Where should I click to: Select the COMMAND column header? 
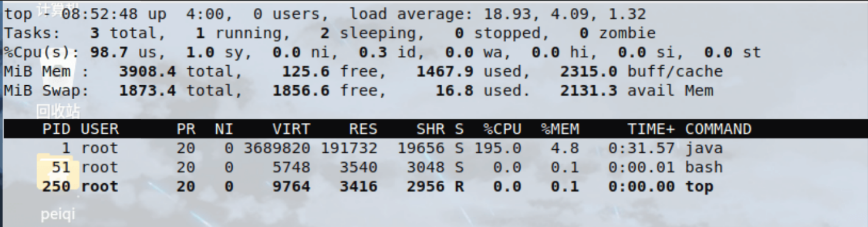pos(718,129)
